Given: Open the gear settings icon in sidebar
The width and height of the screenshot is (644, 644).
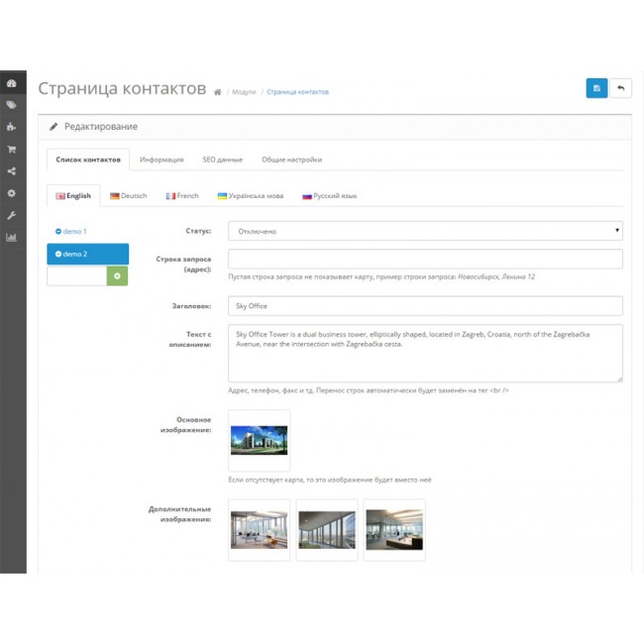Looking at the screenshot, I should tap(12, 193).
